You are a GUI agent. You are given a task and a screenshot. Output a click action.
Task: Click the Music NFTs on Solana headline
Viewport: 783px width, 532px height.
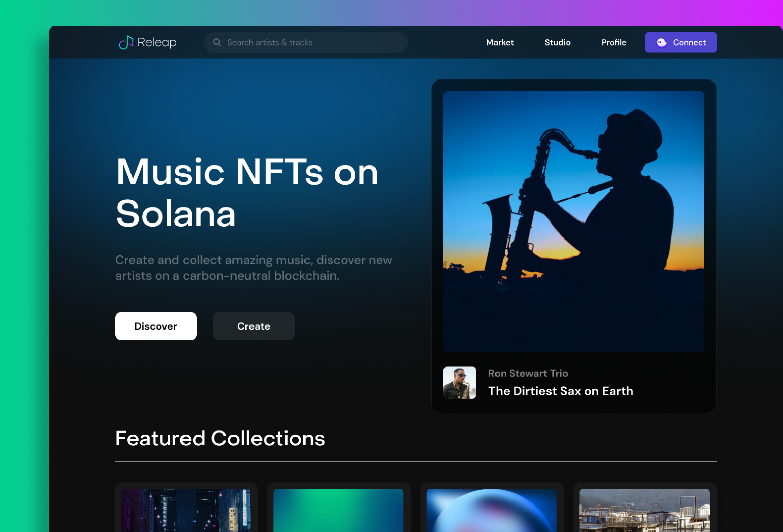[x=247, y=193]
